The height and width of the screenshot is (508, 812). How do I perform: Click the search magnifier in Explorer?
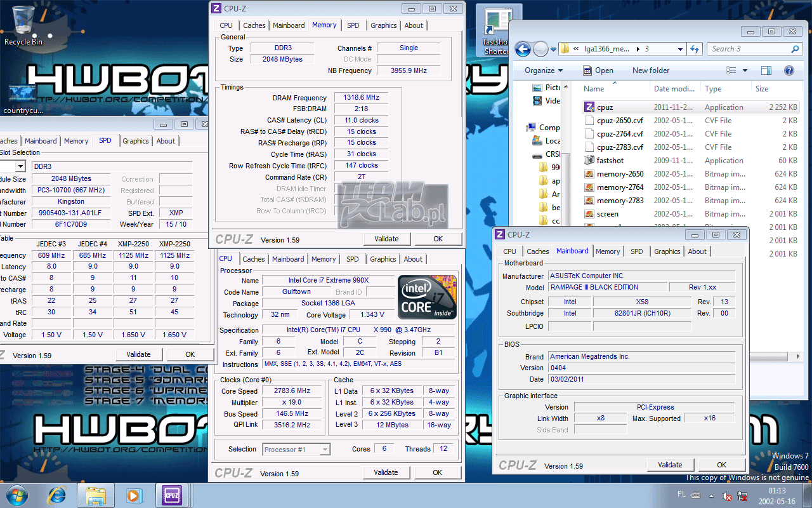click(795, 49)
